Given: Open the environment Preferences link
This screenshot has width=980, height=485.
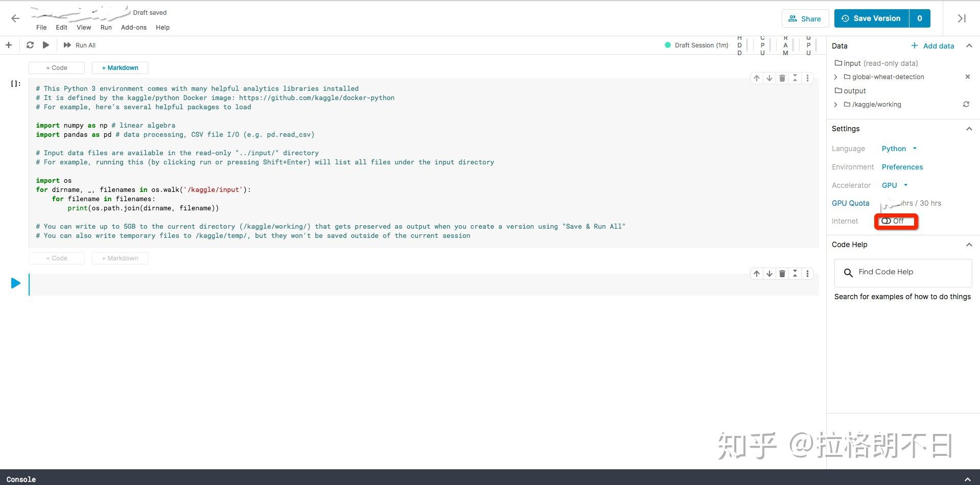Looking at the screenshot, I should pyautogui.click(x=902, y=167).
